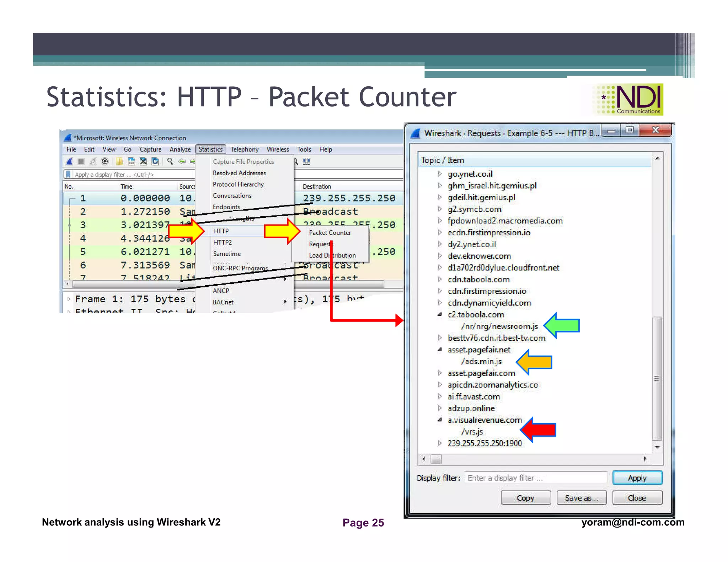Viewport: 728px width, 562px height.
Task: Open the Telephony menu
Action: (245, 150)
